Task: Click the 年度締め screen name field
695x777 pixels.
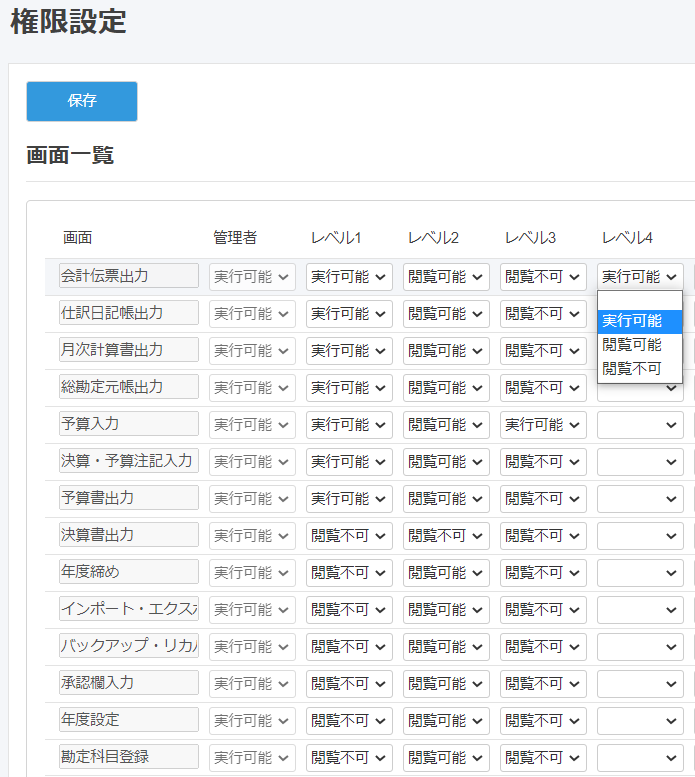Action: [x=129, y=572]
